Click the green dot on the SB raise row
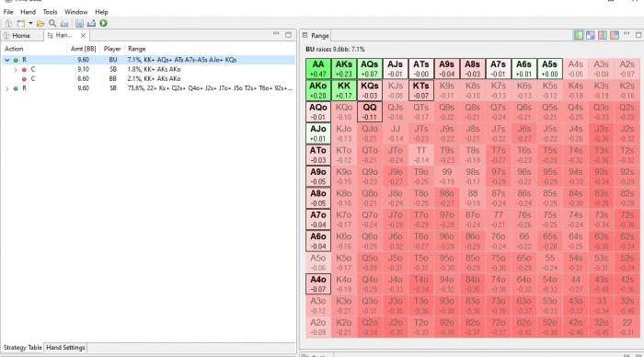644x357 pixels. pyautogui.click(x=16, y=88)
